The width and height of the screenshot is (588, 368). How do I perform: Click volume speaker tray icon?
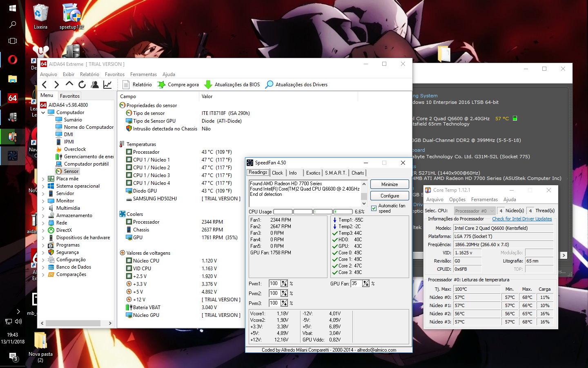pyautogui.click(x=18, y=321)
